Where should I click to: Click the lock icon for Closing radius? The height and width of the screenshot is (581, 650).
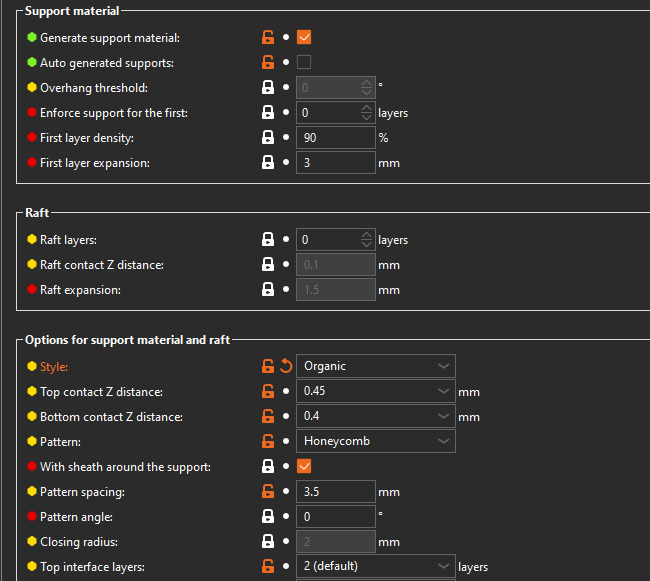click(268, 541)
